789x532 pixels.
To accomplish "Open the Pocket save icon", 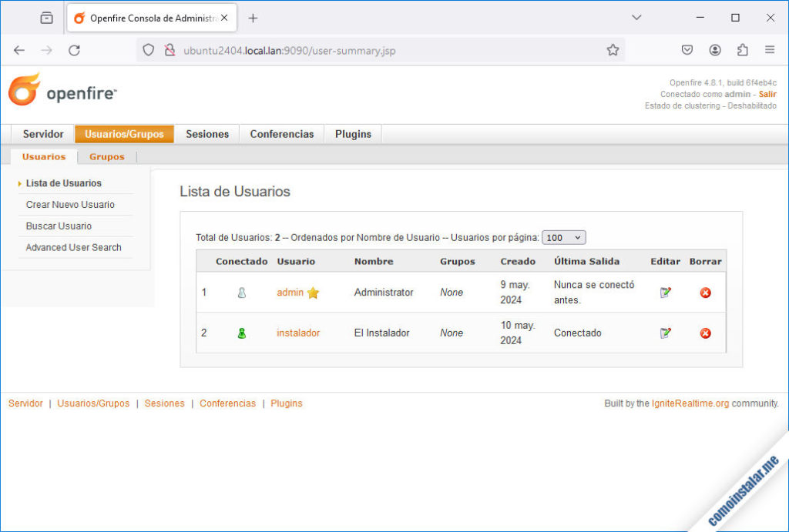I will 687,50.
